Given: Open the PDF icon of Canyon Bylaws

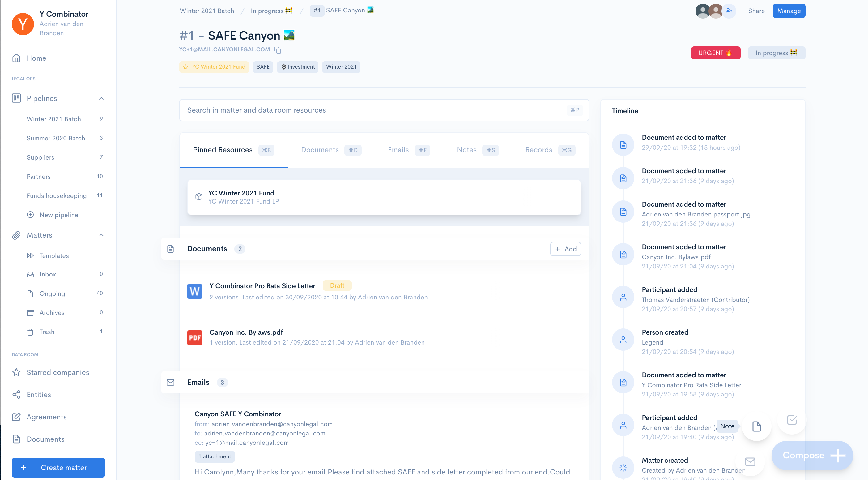Looking at the screenshot, I should click(194, 337).
